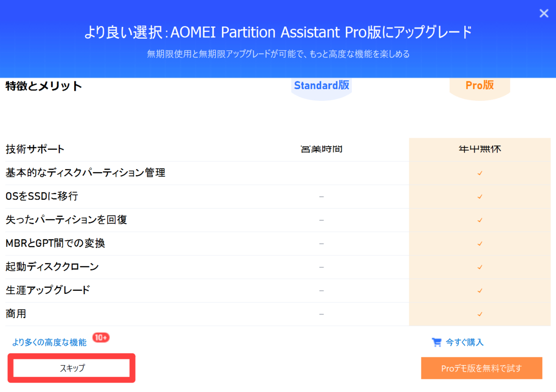Click the checkmark in the 商用 row
The width and height of the screenshot is (556, 392).
point(480,314)
